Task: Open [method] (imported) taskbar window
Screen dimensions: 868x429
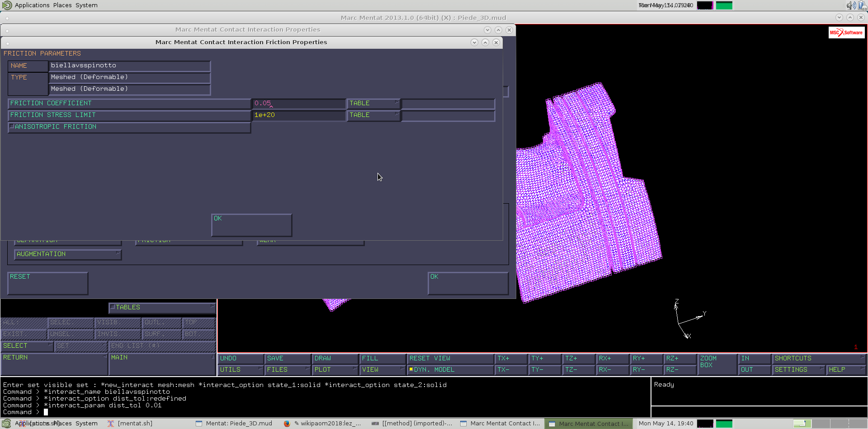Action: (x=411, y=424)
